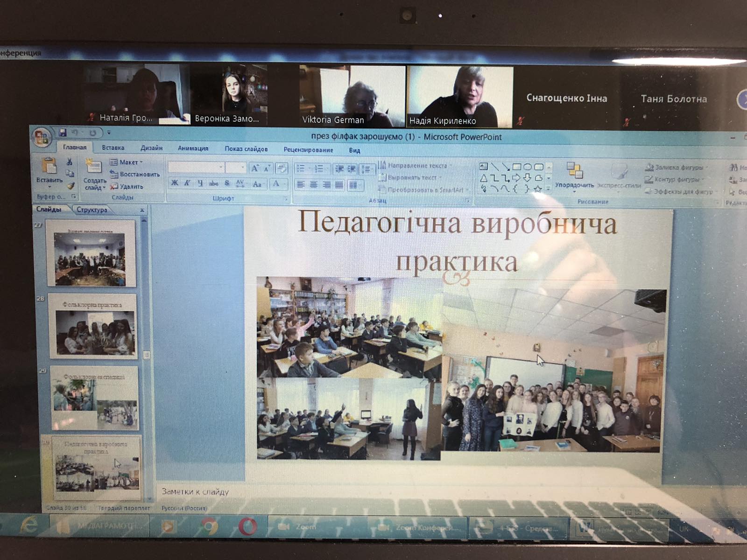747x560 pixels.
Task: Align text right toggle
Action: point(326,185)
